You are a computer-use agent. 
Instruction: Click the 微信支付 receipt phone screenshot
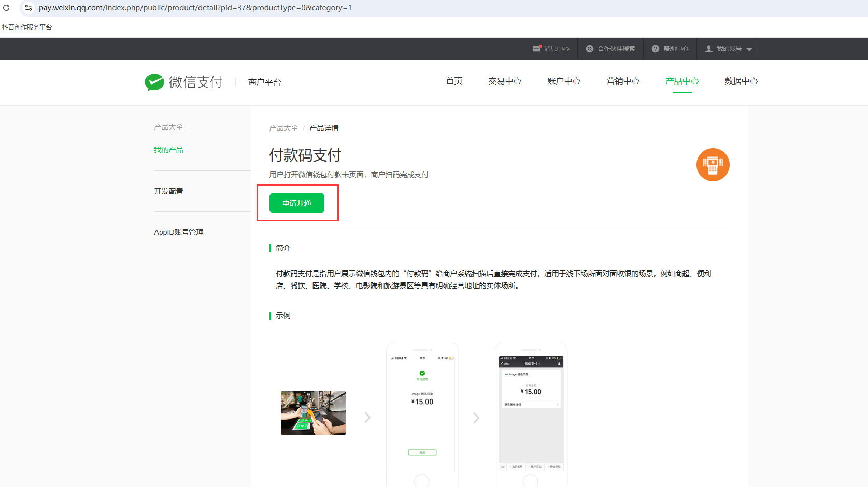click(x=531, y=414)
